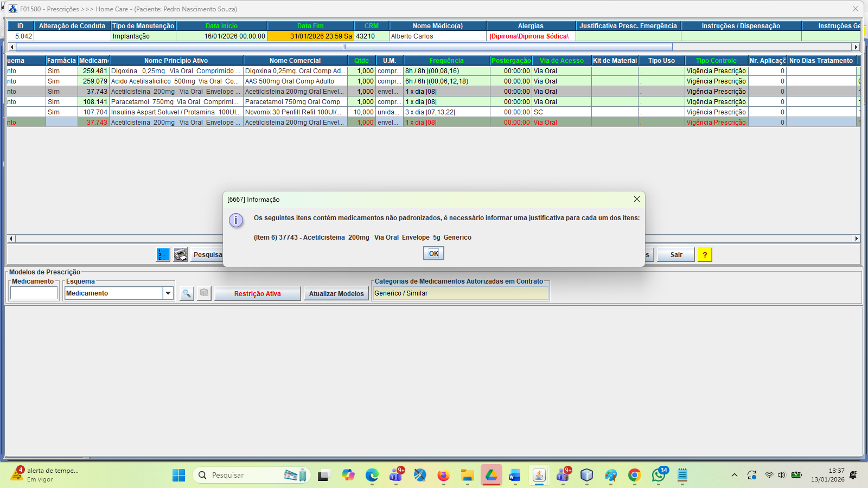Click the Frequência column header
Screen dimensions: 868x488
click(x=446, y=61)
